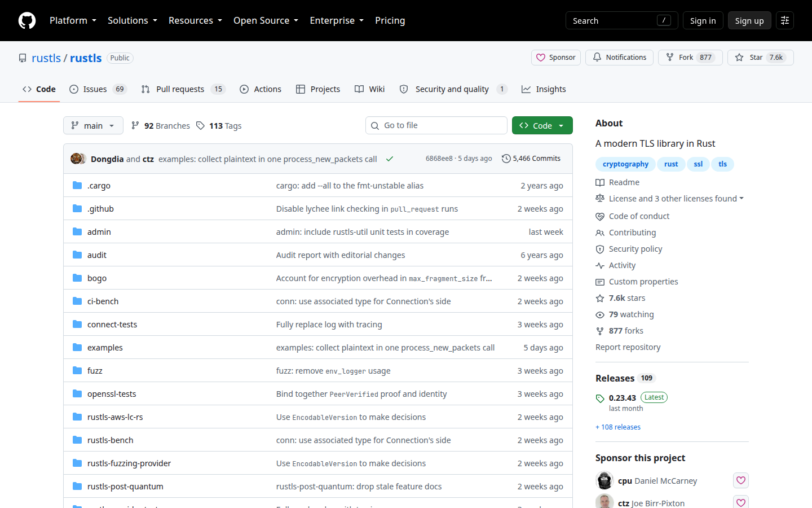
Task: Expand the Enterprise menu
Action: coord(337,20)
